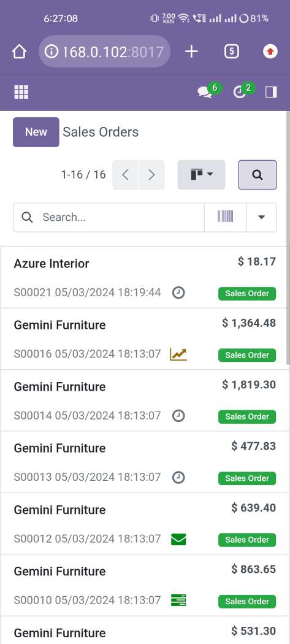Click the browser home icon
Image resolution: width=290 pixels, height=644 pixels.
click(19, 52)
